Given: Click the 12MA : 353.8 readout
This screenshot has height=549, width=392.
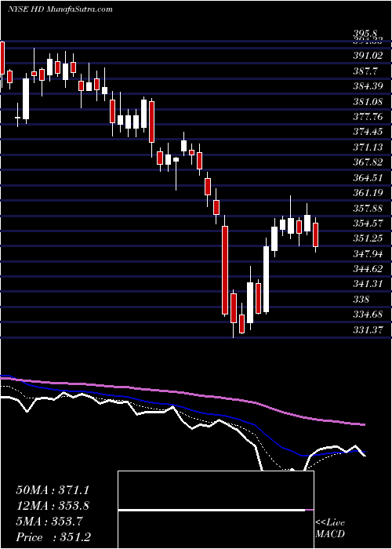Looking at the screenshot, I should coord(53,506).
